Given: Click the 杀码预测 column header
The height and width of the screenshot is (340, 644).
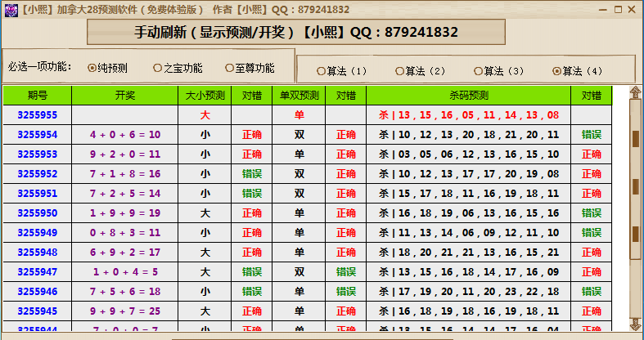Looking at the screenshot, I should [x=468, y=96].
